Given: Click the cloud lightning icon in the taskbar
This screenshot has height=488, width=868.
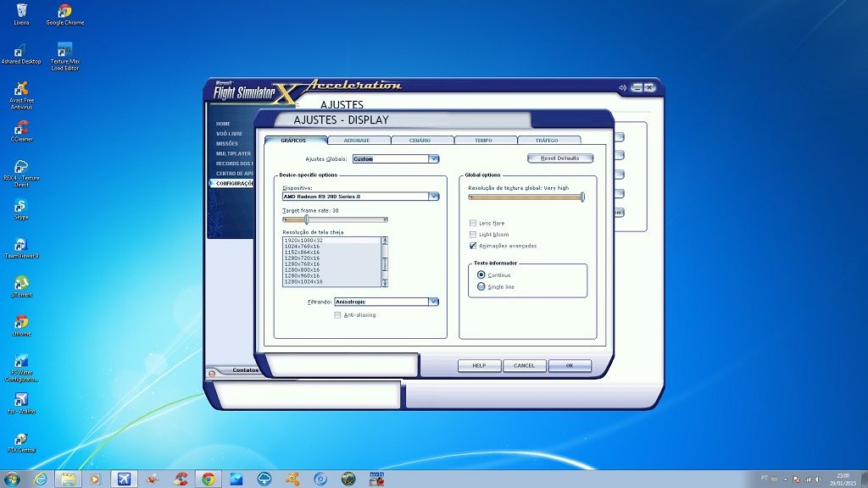Looking at the screenshot, I should (x=264, y=480).
